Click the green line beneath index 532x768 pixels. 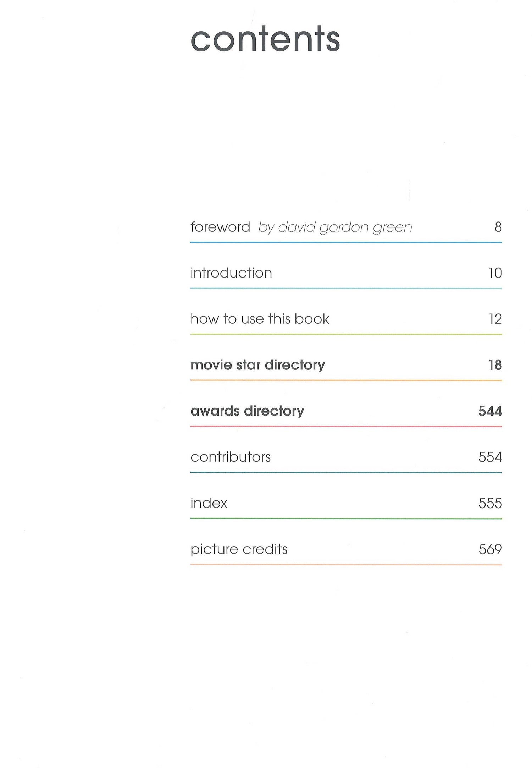point(346,519)
